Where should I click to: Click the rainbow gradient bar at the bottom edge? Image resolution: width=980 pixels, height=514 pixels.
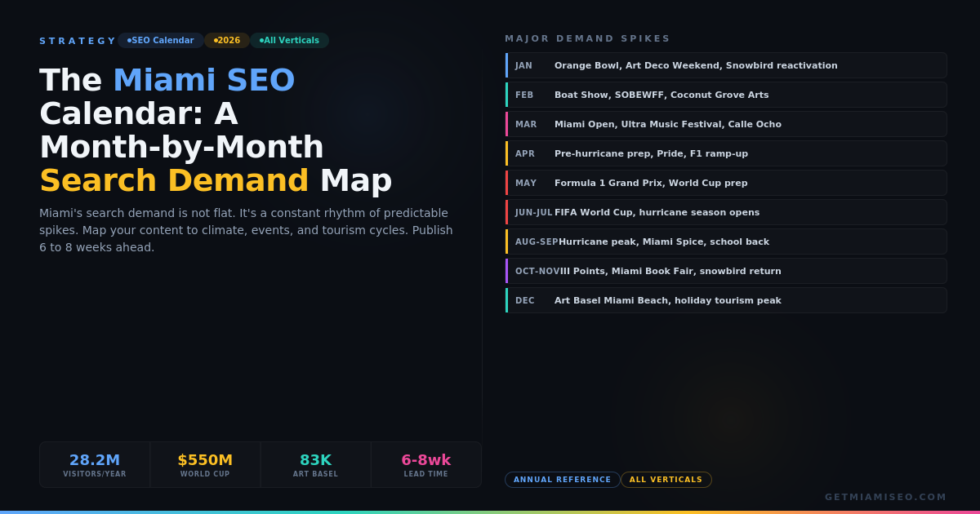[490, 512]
